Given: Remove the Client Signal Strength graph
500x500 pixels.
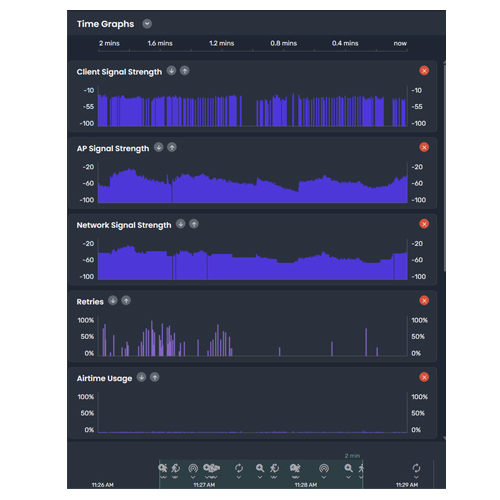Looking at the screenshot, I should coord(424,71).
